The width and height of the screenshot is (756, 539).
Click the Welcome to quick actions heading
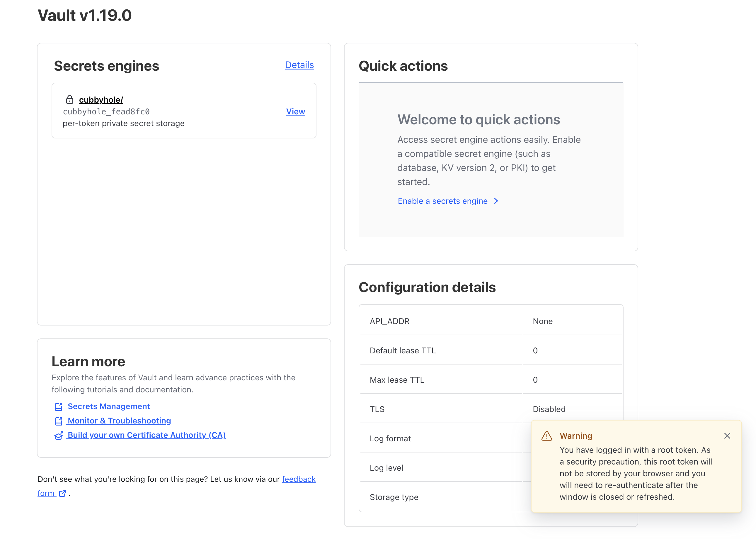(x=479, y=119)
